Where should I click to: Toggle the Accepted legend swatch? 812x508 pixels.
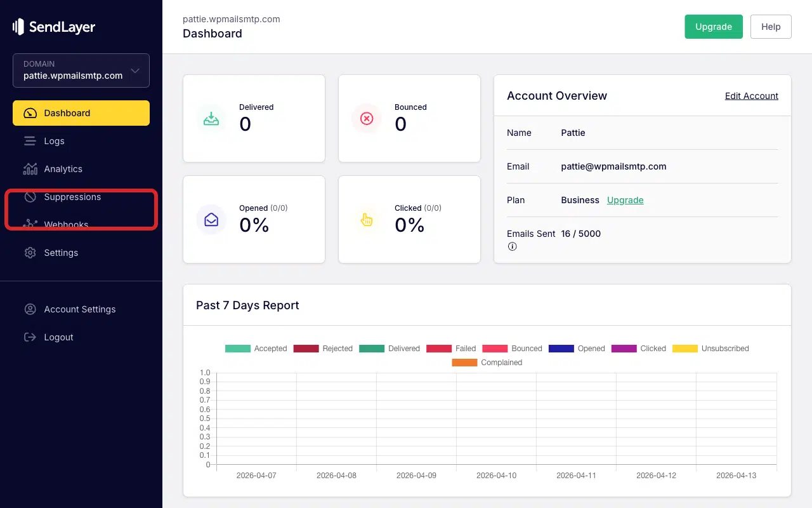click(x=238, y=349)
